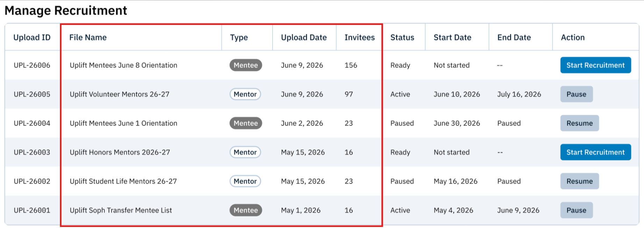This screenshot has width=644, height=228.
Task: Start recruitment for Uplift Honors Mentors 2026-27
Action: [x=595, y=152]
